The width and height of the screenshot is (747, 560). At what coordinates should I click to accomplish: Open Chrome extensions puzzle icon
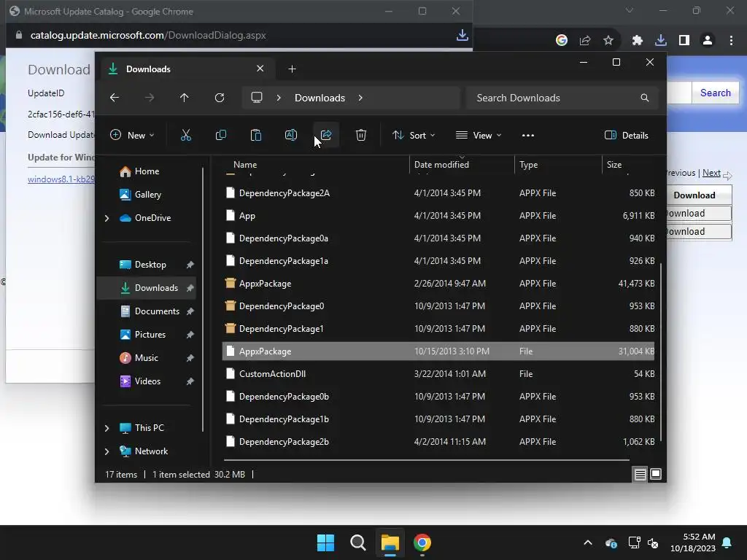click(x=638, y=41)
